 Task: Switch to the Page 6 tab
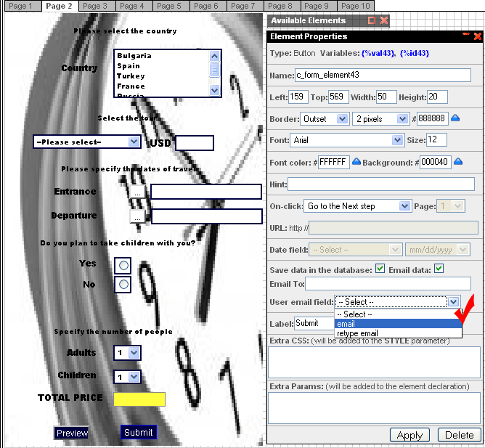208,7
